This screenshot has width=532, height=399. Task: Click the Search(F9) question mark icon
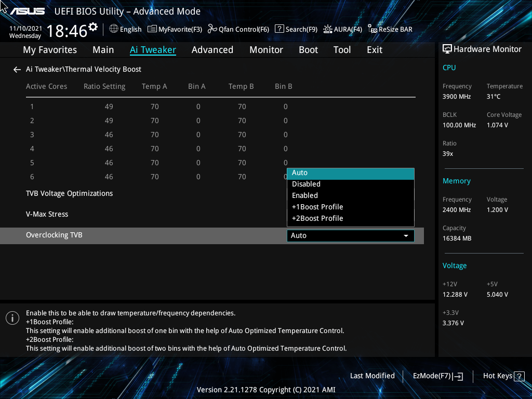pos(279,29)
